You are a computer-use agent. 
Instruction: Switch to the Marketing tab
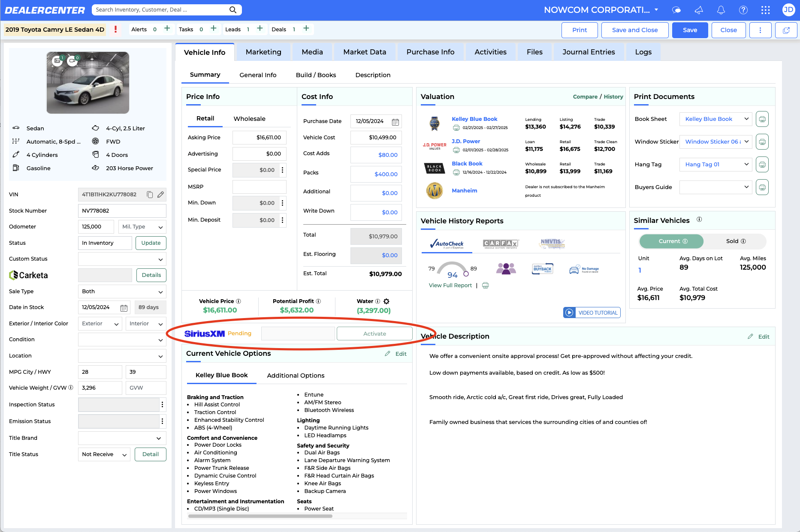coord(263,52)
